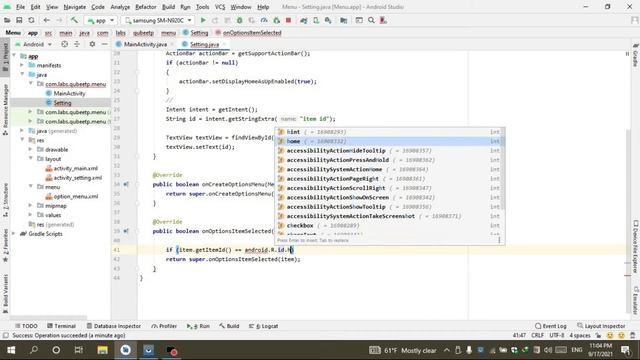Open Device File Explorer side tab
Screen dimensions: 640x360
coord(635,247)
